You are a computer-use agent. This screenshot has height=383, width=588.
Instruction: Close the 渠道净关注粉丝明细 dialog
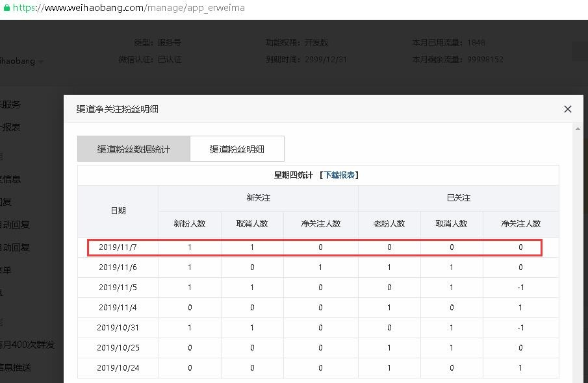pyautogui.click(x=568, y=109)
